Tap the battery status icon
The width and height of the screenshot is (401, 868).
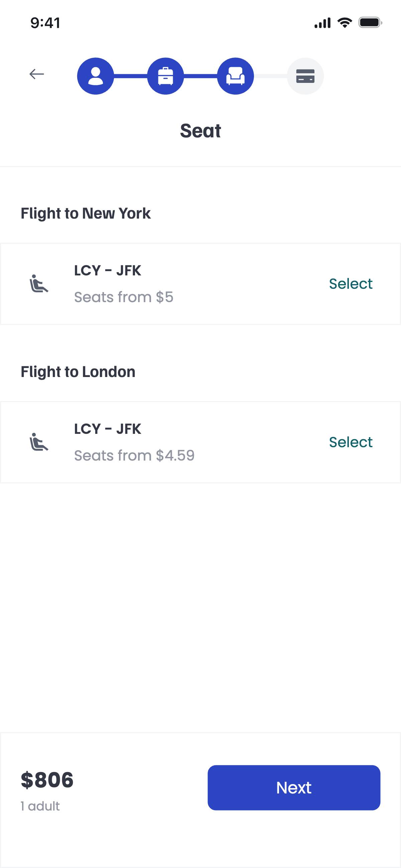(370, 23)
